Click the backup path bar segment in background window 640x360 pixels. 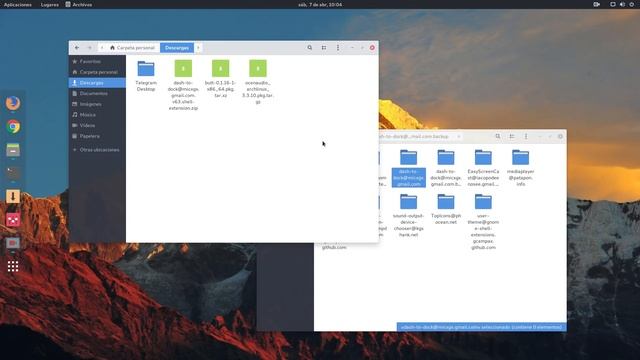click(x=414, y=136)
